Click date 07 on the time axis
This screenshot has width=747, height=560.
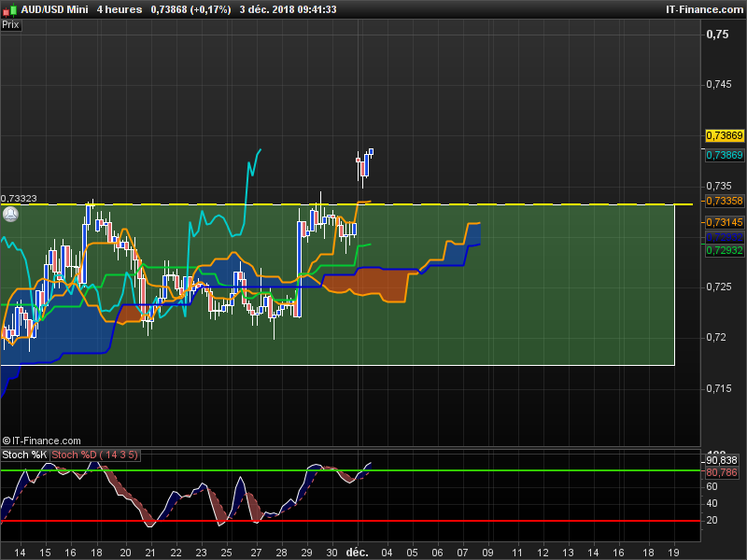pyautogui.click(x=462, y=553)
